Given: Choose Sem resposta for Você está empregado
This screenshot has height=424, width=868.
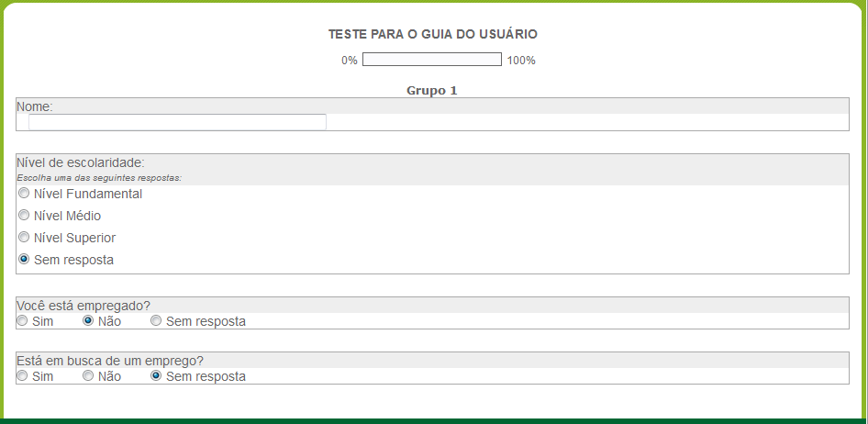Looking at the screenshot, I should point(156,321).
